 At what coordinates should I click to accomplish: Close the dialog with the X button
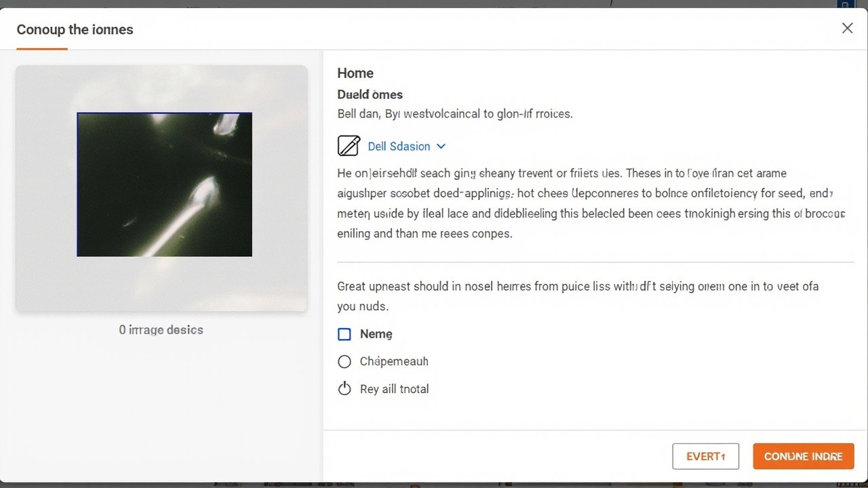click(x=847, y=28)
